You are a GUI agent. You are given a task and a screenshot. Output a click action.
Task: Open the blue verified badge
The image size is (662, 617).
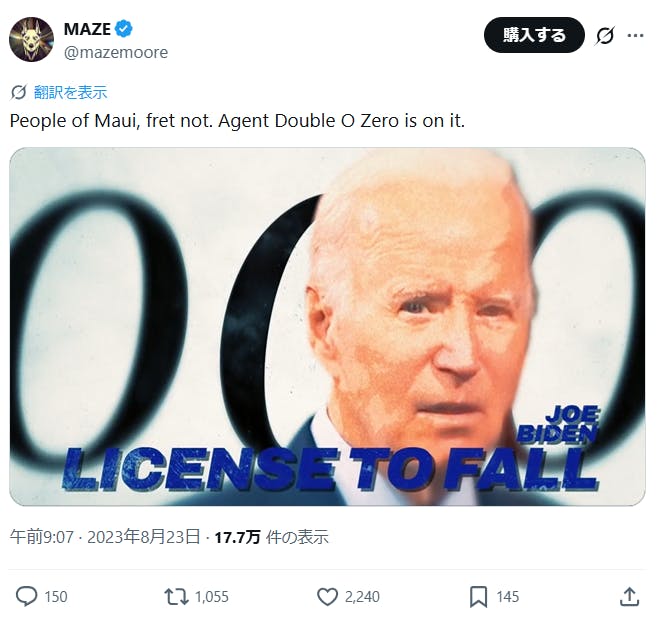click(124, 29)
